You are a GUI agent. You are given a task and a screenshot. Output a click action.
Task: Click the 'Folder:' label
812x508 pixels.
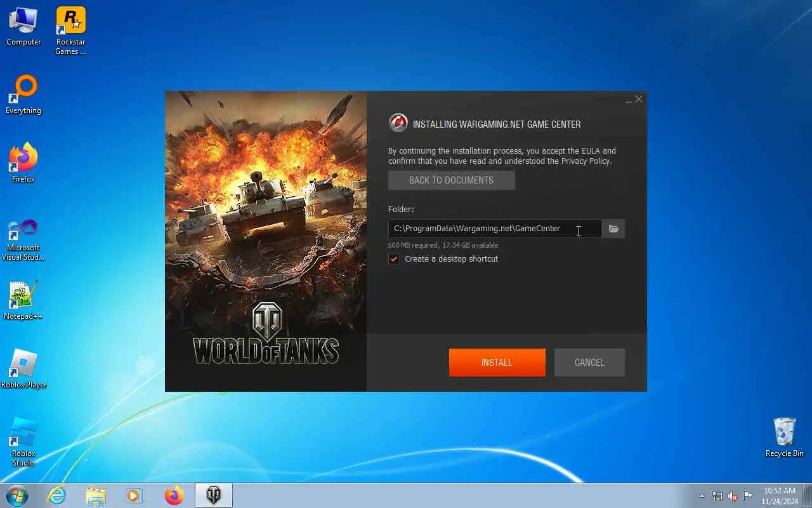pos(401,209)
